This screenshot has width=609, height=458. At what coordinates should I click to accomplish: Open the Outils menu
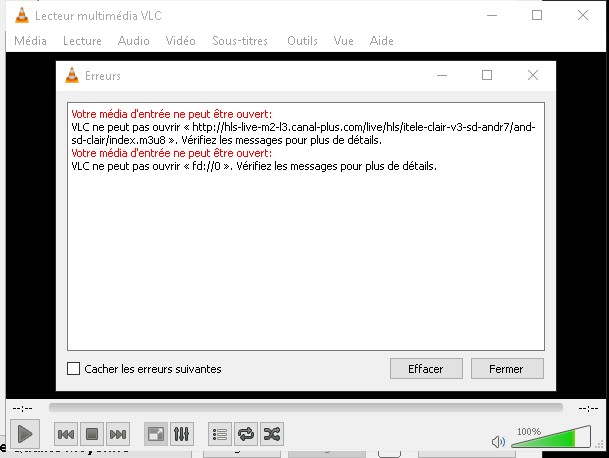pos(302,41)
